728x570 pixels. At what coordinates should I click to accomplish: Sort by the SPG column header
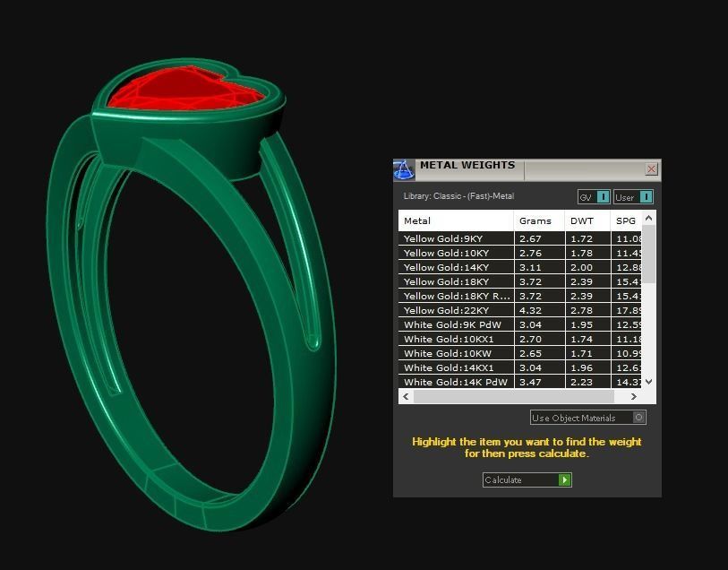pyautogui.click(x=626, y=220)
